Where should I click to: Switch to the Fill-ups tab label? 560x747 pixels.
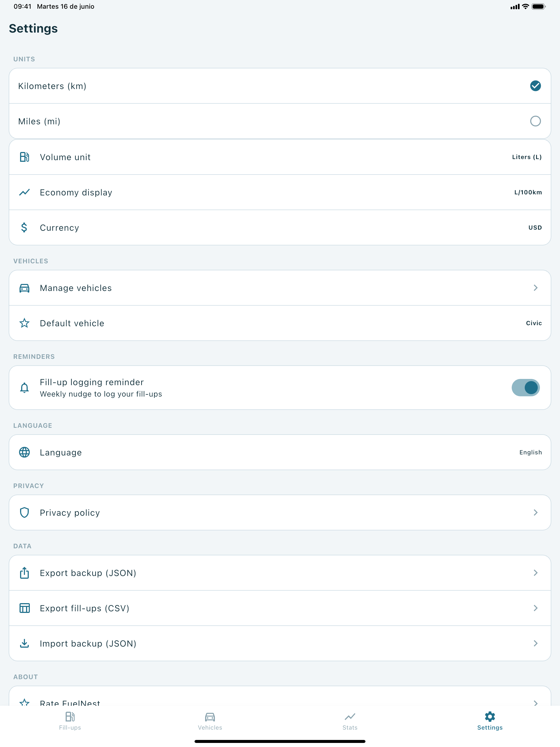click(70, 727)
